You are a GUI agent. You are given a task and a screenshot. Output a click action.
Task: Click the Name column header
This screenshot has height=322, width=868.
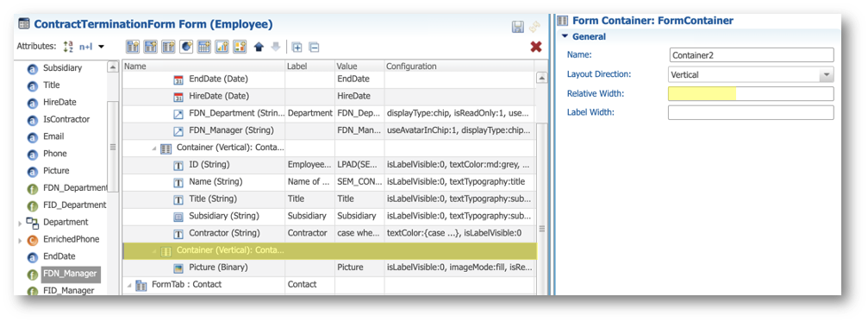click(x=203, y=66)
